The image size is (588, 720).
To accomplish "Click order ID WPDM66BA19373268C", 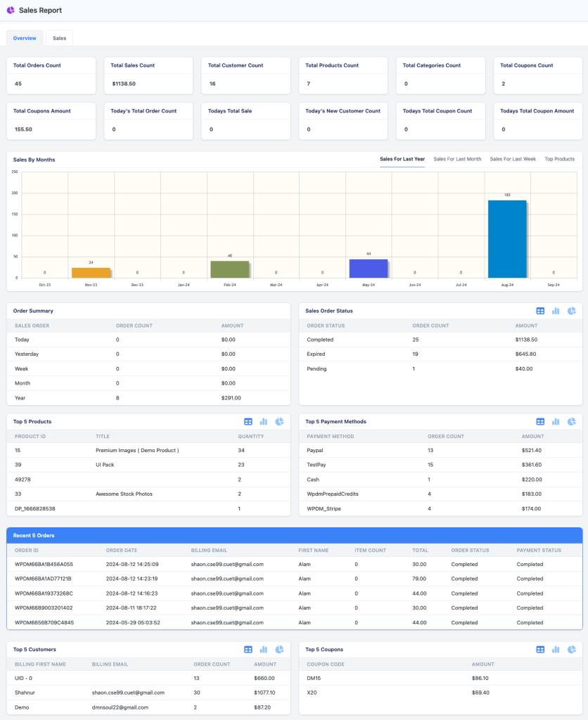I will click(x=44, y=593).
